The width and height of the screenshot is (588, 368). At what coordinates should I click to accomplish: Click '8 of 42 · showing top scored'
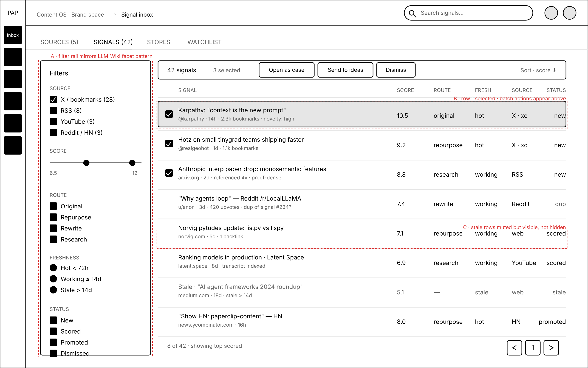pos(204,346)
